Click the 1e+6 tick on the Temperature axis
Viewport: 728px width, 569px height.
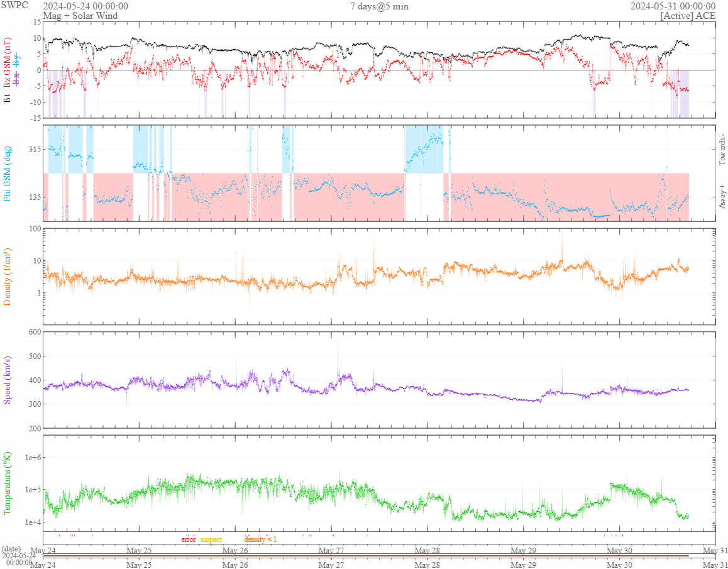tap(33, 458)
